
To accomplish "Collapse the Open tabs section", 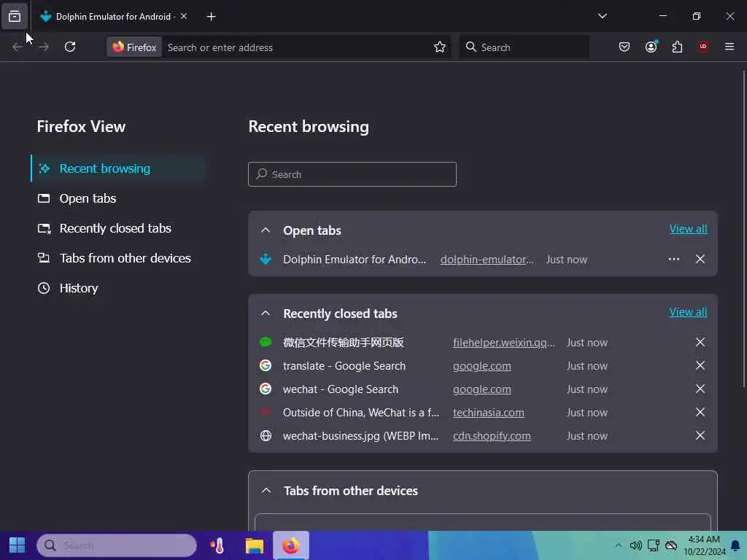I will (x=266, y=230).
